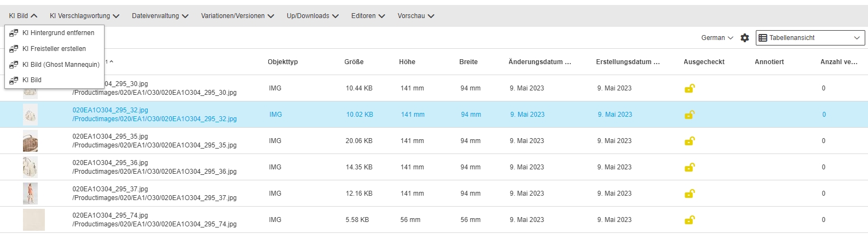Screen dimensions: 868x239
Task: Click icon next to KI Hintergrund entfernen
Action: (x=14, y=33)
